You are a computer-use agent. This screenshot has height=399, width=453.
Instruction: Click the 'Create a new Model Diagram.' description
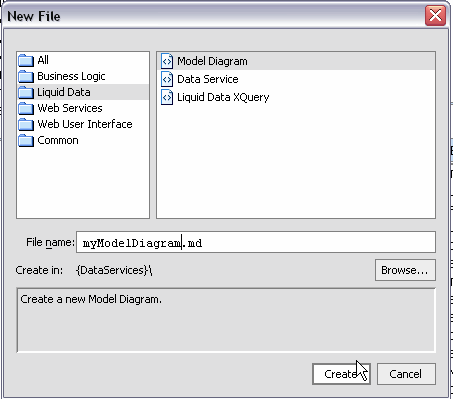click(x=91, y=299)
